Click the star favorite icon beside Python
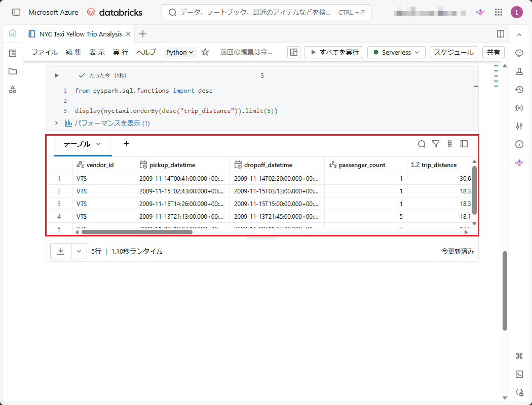Viewport: 532px width, 405px height. [x=205, y=52]
